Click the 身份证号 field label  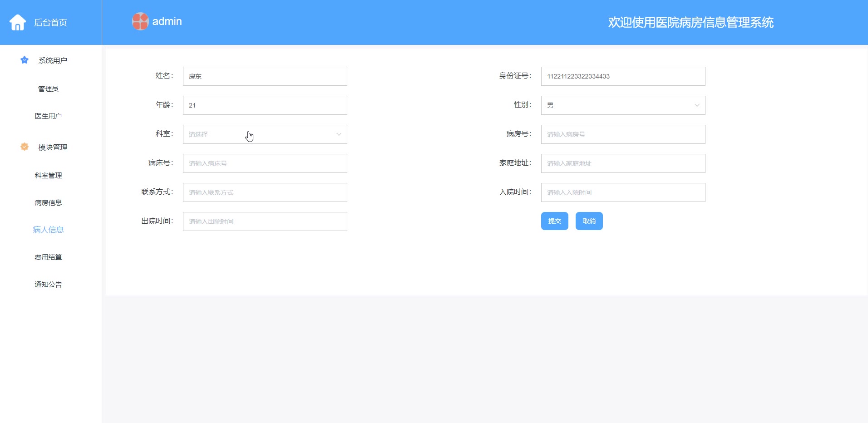pyautogui.click(x=515, y=76)
